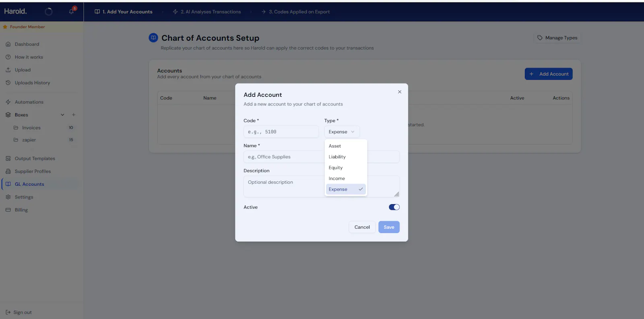
Task: Click the Billing card icon
Action: coord(8,210)
